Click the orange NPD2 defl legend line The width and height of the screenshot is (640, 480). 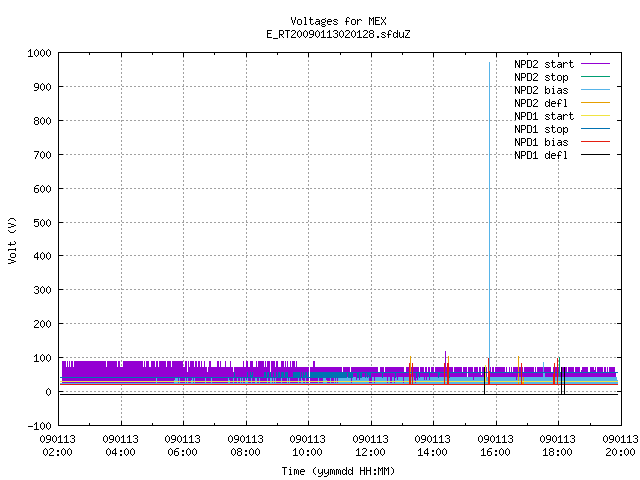pos(595,103)
